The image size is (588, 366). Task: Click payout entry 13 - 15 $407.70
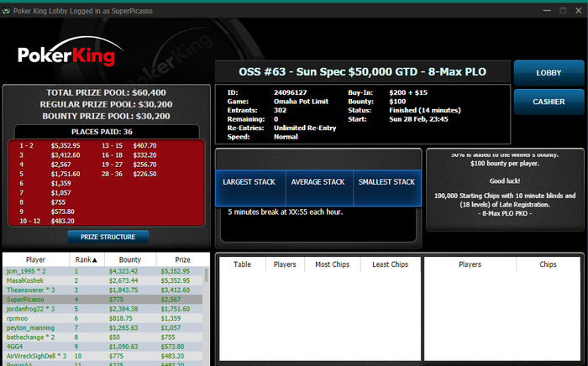tap(129, 146)
